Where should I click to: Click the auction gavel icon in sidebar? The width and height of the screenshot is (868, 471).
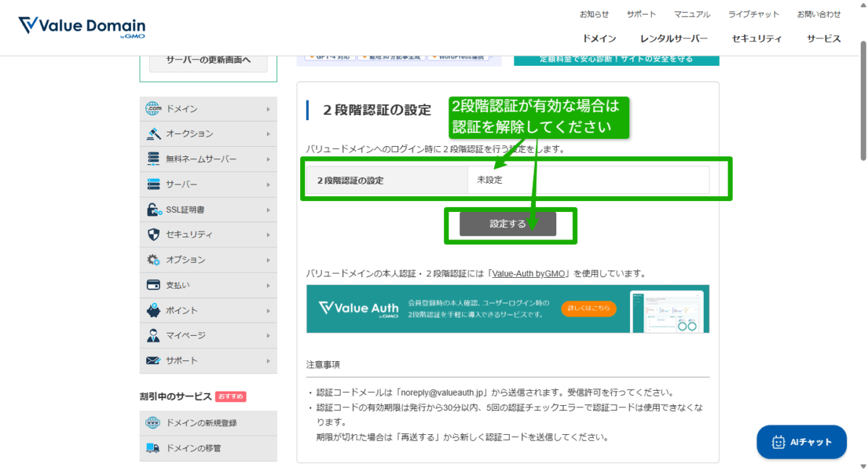pos(153,134)
